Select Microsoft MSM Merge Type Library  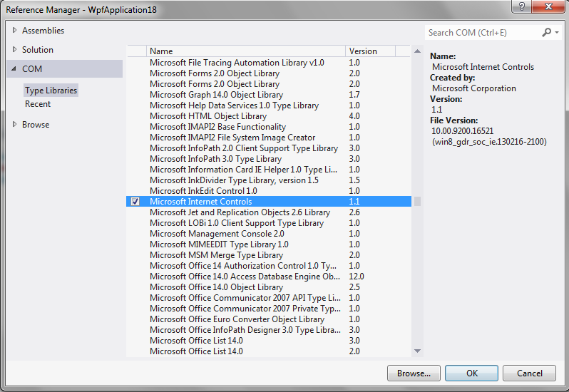[269, 255]
